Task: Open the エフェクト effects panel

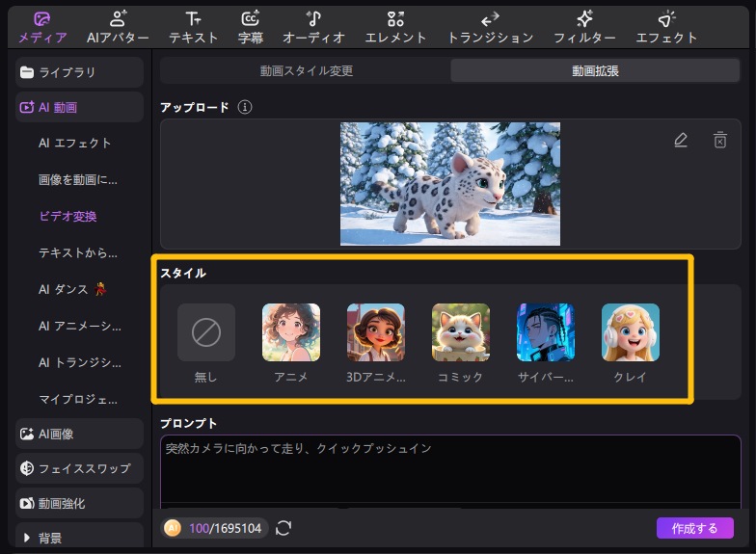Action: [666, 27]
